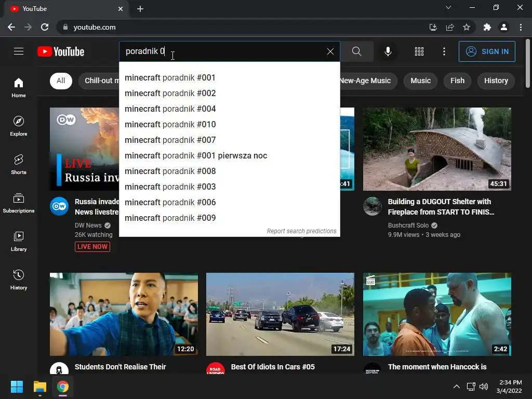This screenshot has height=399, width=532.
Task: Choose suggestion minecraft poradnik #001
Action: (x=229, y=78)
